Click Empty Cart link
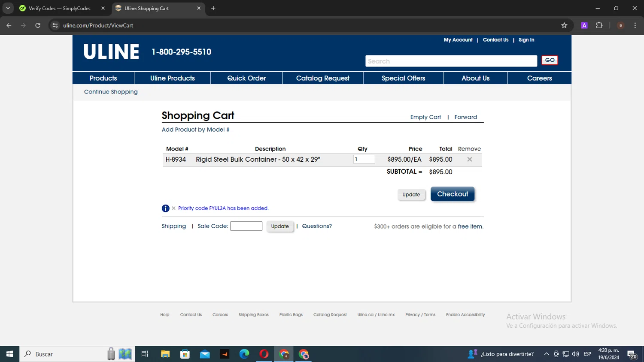This screenshot has width=644, height=362. 425,117
